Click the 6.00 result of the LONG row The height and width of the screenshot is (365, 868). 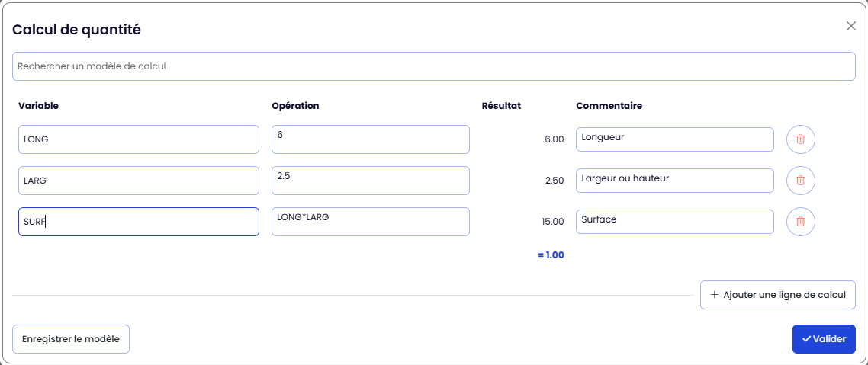[554, 139]
